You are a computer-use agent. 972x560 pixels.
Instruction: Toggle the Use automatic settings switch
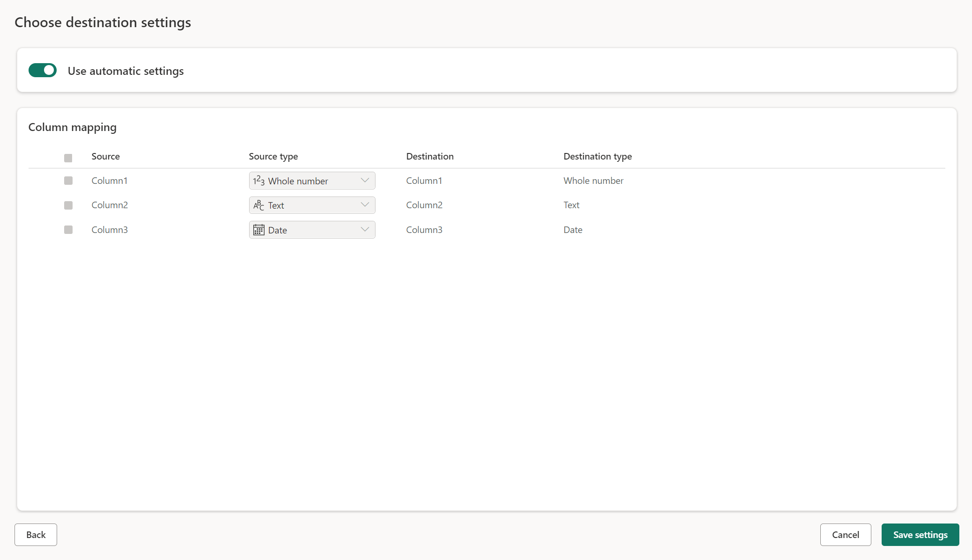42,70
